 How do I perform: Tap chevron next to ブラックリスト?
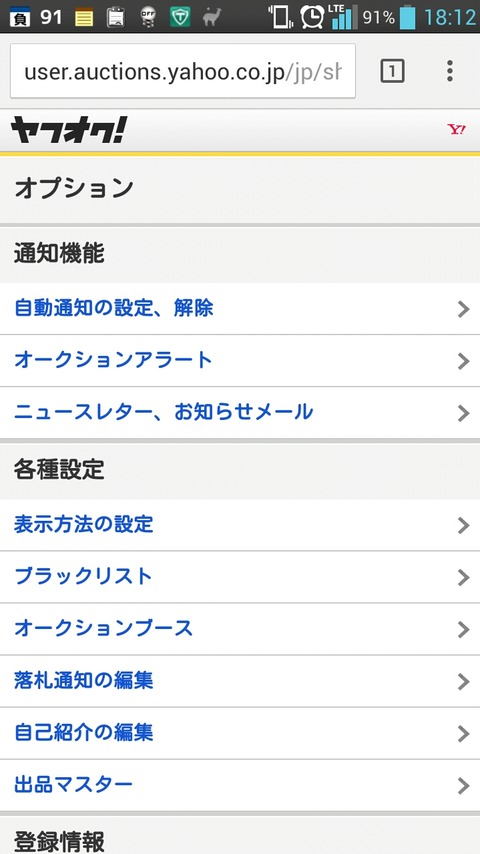[463, 577]
